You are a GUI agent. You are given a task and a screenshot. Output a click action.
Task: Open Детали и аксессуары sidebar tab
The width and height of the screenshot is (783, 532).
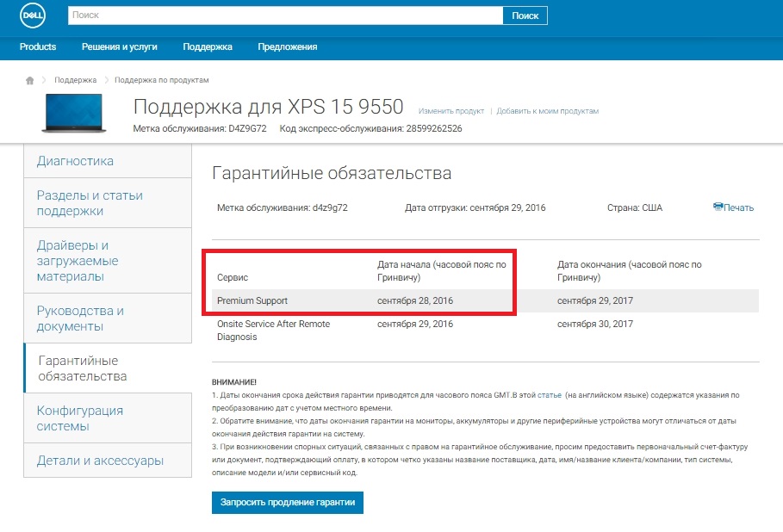coord(108,461)
